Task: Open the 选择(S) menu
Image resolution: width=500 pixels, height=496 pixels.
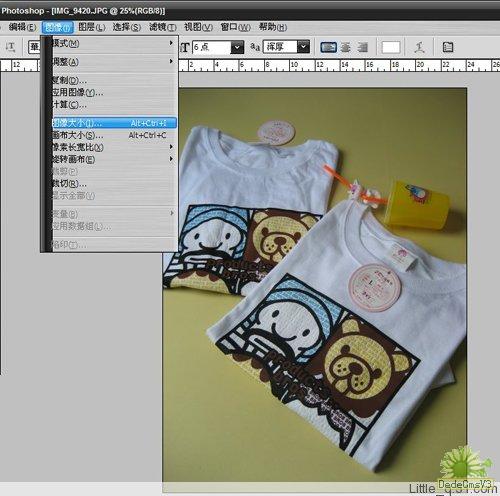Action: [x=127, y=27]
